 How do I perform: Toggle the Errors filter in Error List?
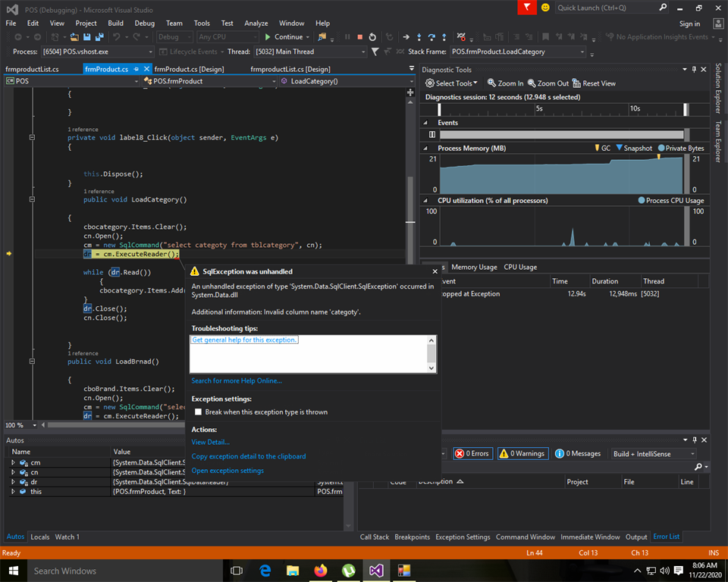pos(472,453)
